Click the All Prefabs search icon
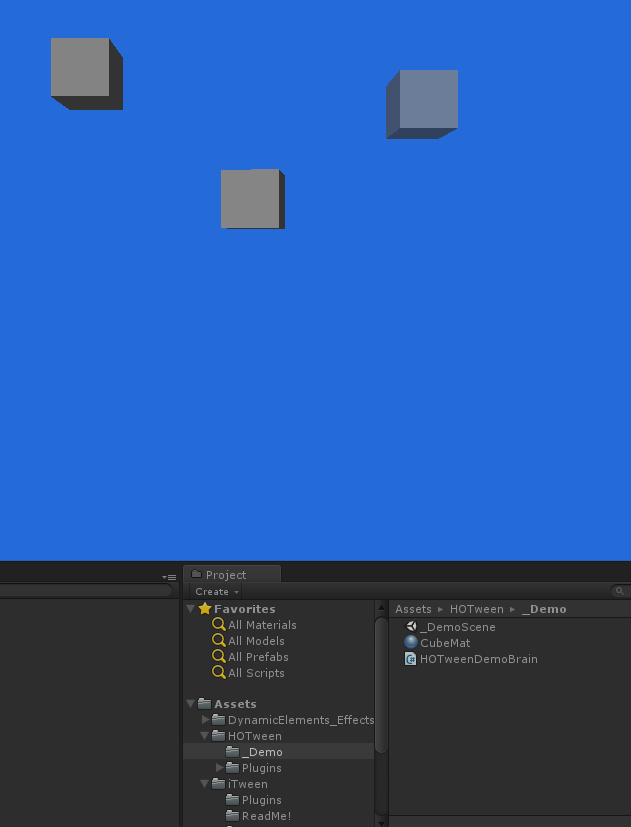This screenshot has height=827, width=631. point(219,656)
